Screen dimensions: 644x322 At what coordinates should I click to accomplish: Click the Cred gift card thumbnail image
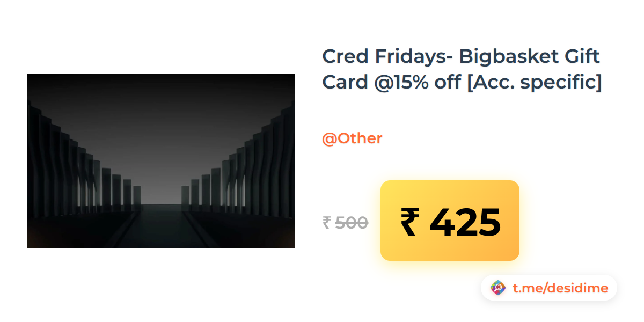click(161, 161)
